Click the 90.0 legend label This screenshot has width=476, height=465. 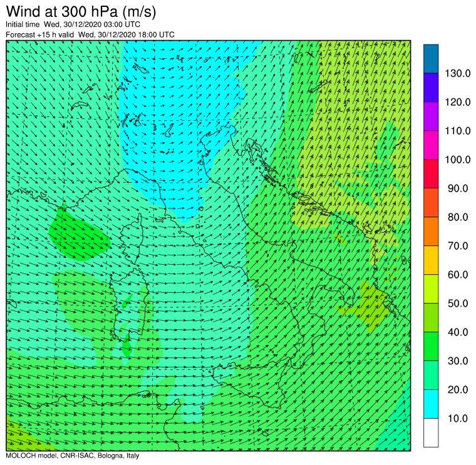(x=458, y=188)
